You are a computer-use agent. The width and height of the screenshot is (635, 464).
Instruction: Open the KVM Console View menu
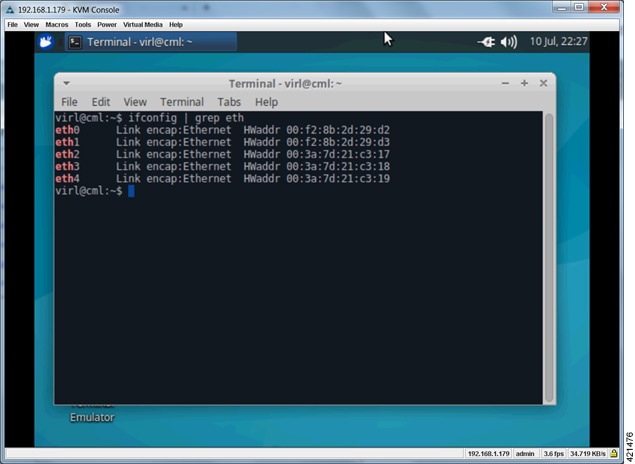pyautogui.click(x=31, y=25)
